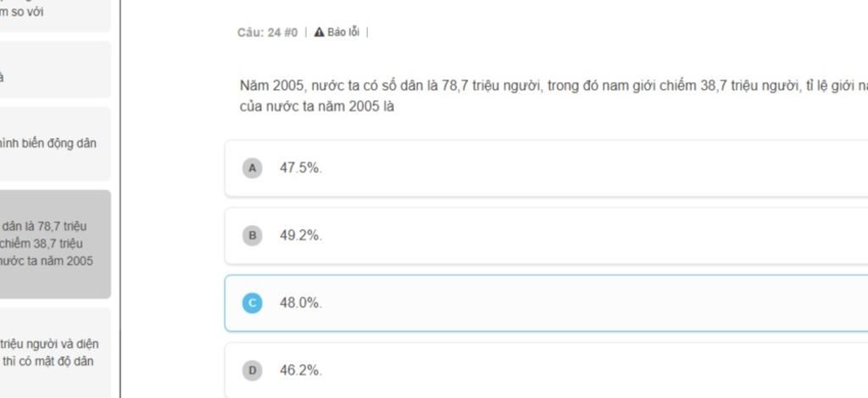Pick the answer text 46.2%
Screen dimensions: 868x398
(301, 370)
